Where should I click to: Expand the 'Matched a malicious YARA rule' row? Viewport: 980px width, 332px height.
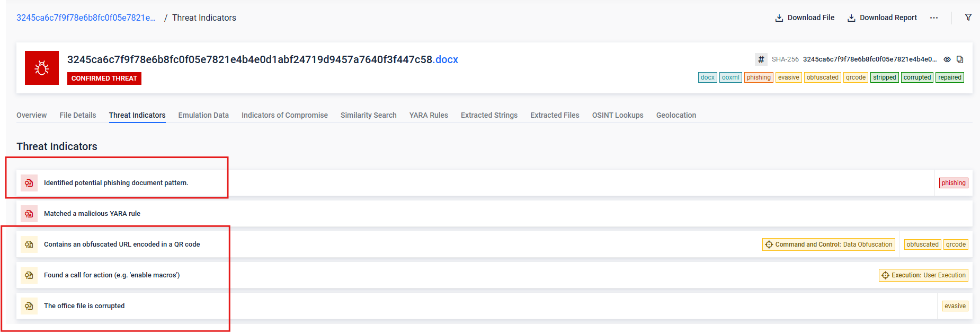pyautogui.click(x=92, y=214)
